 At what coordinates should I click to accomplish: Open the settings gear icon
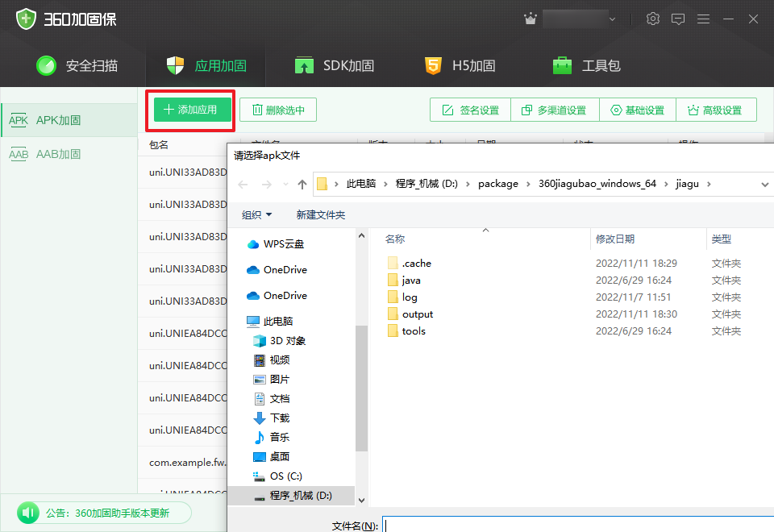coord(653,18)
